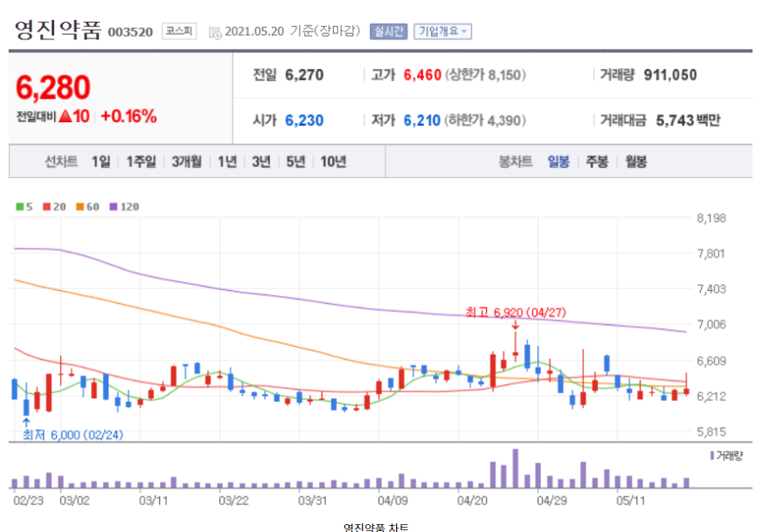Select the 10년 line chart tab

pos(333,162)
